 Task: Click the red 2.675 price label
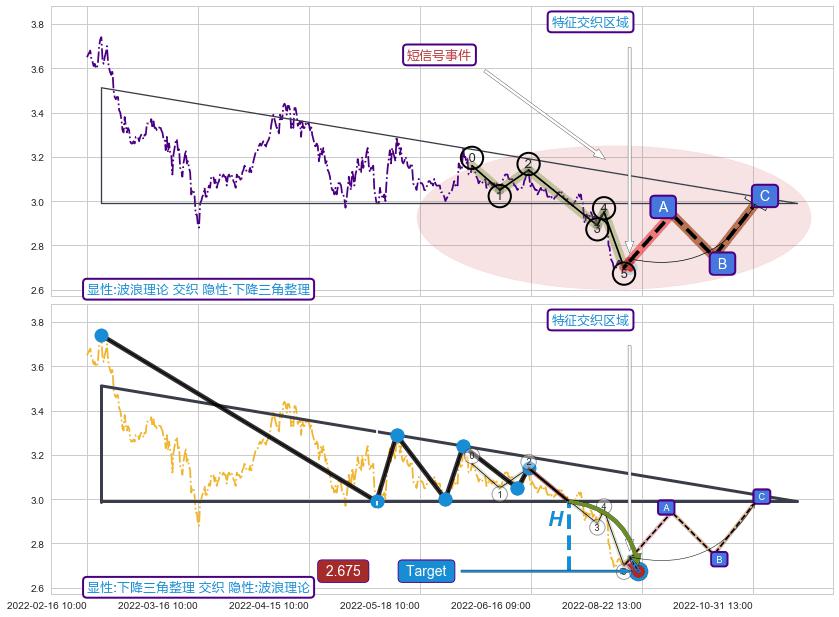pos(343,571)
